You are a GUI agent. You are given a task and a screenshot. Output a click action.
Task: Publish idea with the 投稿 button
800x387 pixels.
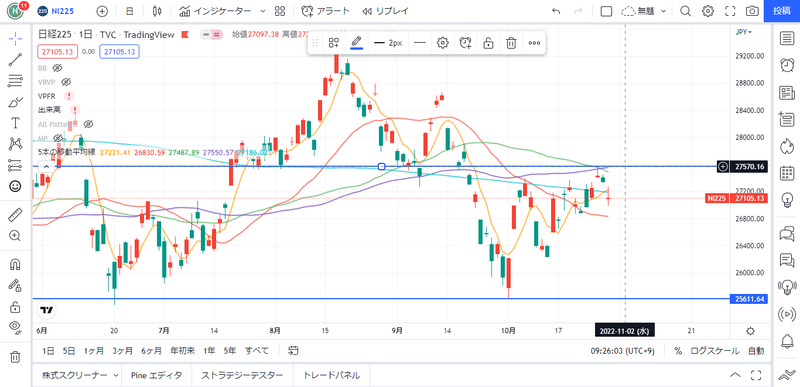[x=782, y=11]
